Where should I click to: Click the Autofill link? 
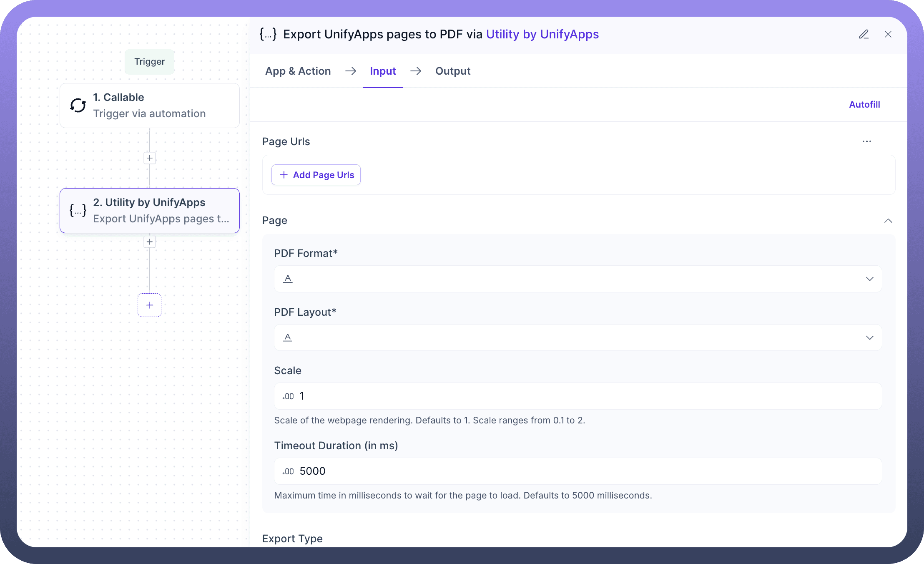(x=864, y=105)
